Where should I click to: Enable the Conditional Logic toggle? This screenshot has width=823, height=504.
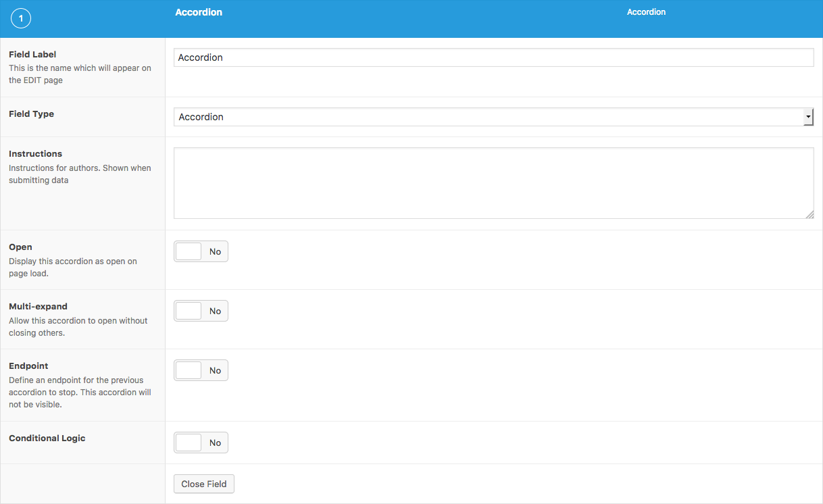coord(201,443)
